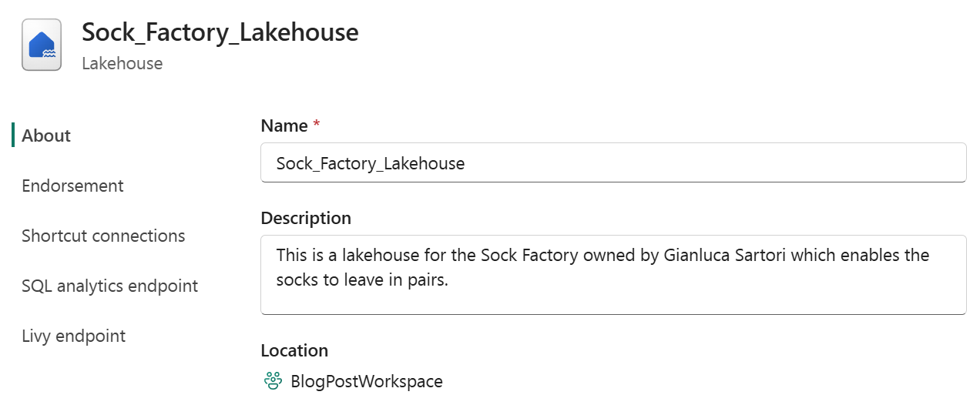The height and width of the screenshot is (415, 980).
Task: Go to Shortcut connections
Action: (x=103, y=236)
